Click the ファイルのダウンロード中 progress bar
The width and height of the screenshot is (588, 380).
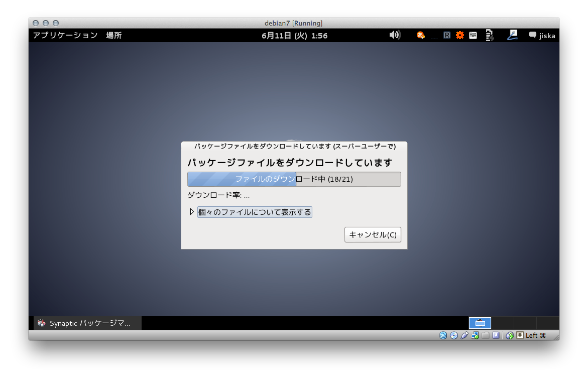[294, 179]
